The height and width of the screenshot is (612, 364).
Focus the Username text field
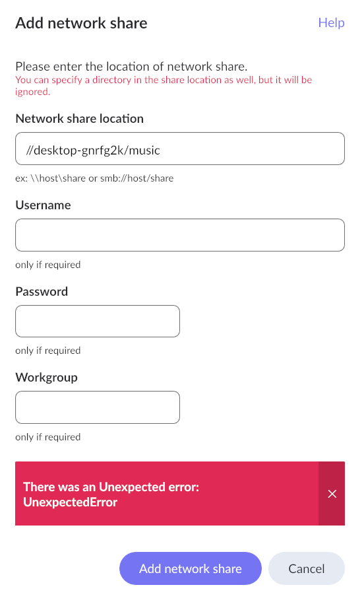180,235
